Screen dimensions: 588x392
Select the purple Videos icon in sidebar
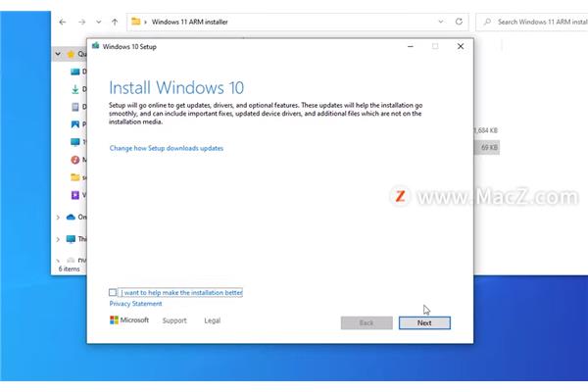click(75, 195)
